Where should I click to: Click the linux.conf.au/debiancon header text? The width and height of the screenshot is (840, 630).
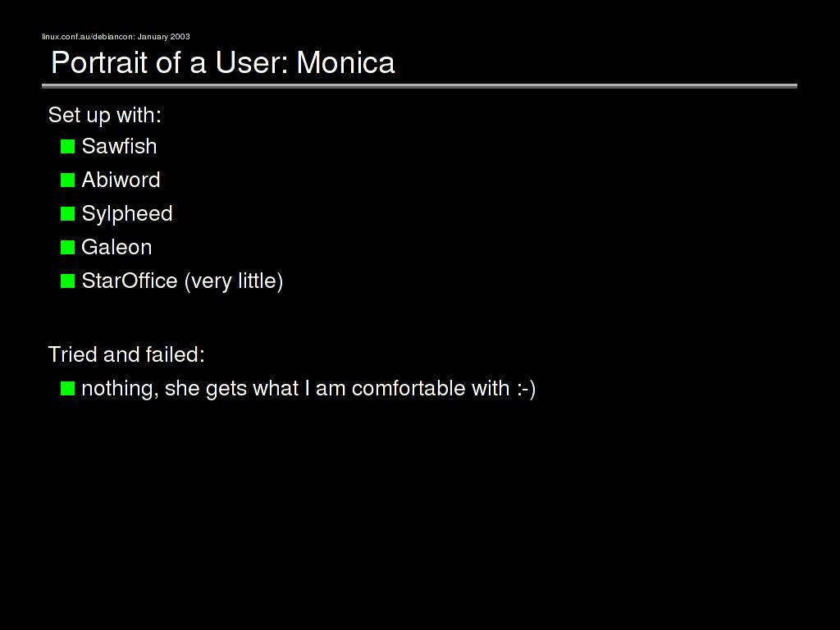click(116, 37)
